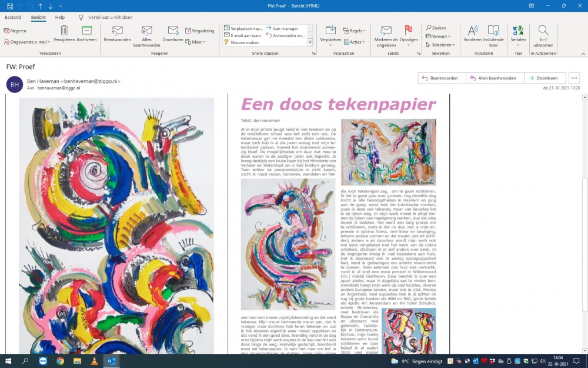The height and width of the screenshot is (368, 588).
Task: Go to next item with the down arrow
Action: (51, 6)
